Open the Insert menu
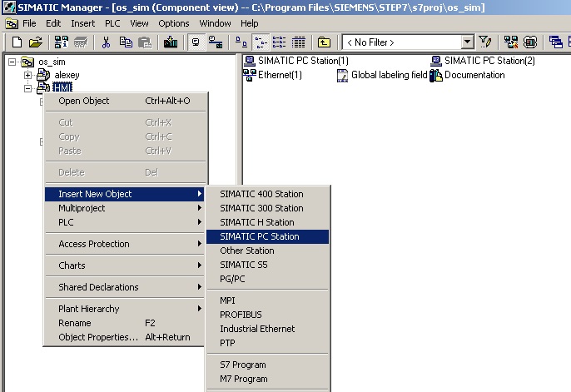Viewport: 571px width, 392px height. (x=82, y=23)
